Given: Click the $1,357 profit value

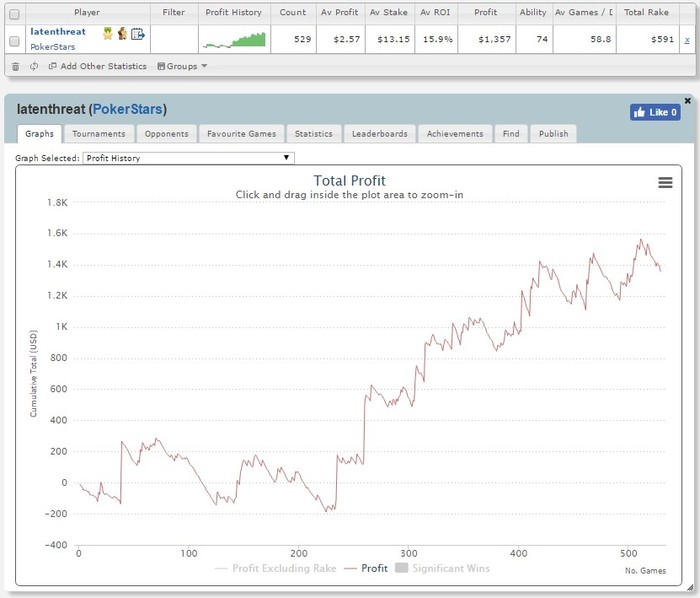Looking at the screenshot, I should pyautogui.click(x=494, y=39).
